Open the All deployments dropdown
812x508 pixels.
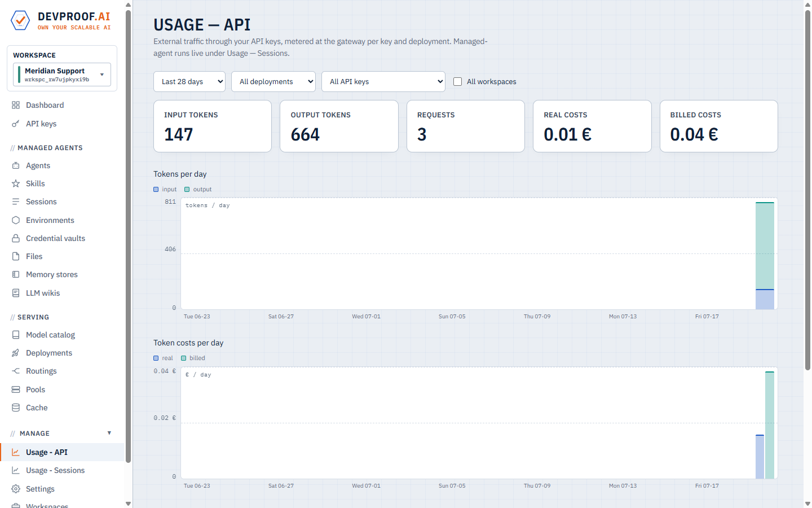(273, 81)
